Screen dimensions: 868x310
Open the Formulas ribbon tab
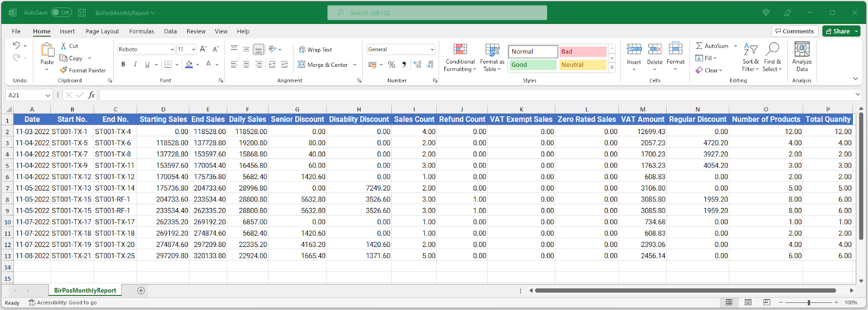(142, 31)
